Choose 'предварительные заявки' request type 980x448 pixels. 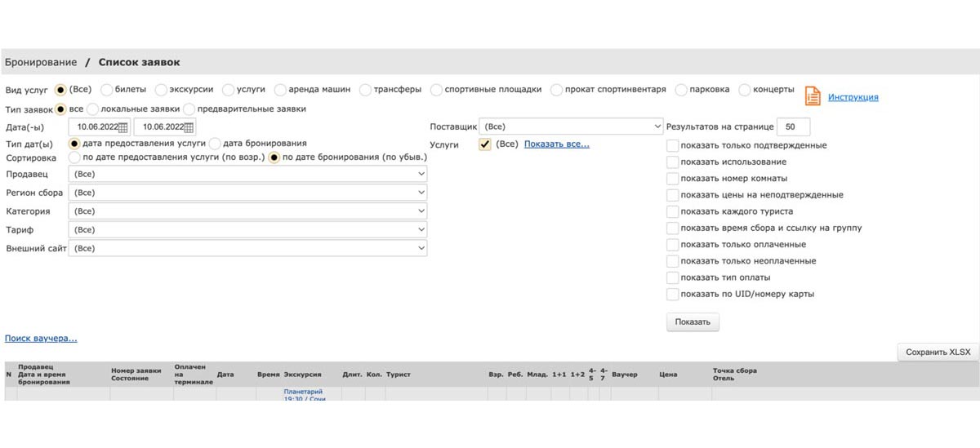[189, 109]
